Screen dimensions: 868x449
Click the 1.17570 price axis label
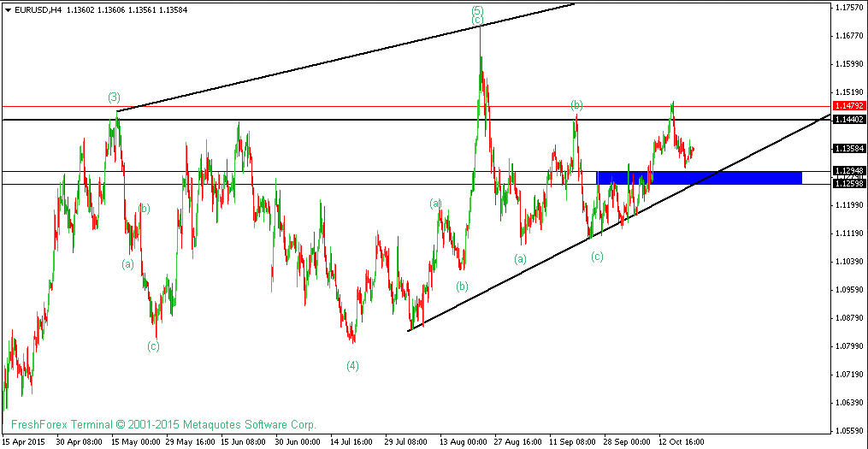[x=848, y=8]
